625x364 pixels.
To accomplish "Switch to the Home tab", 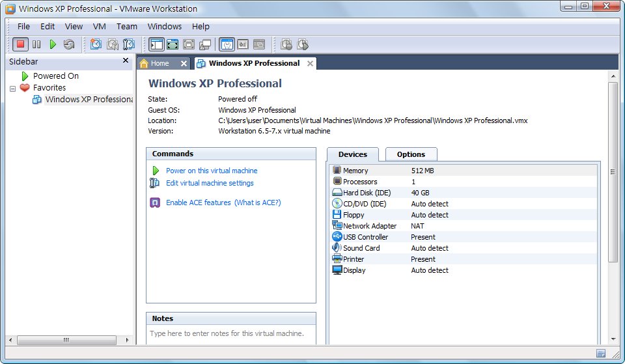I will tap(160, 63).
